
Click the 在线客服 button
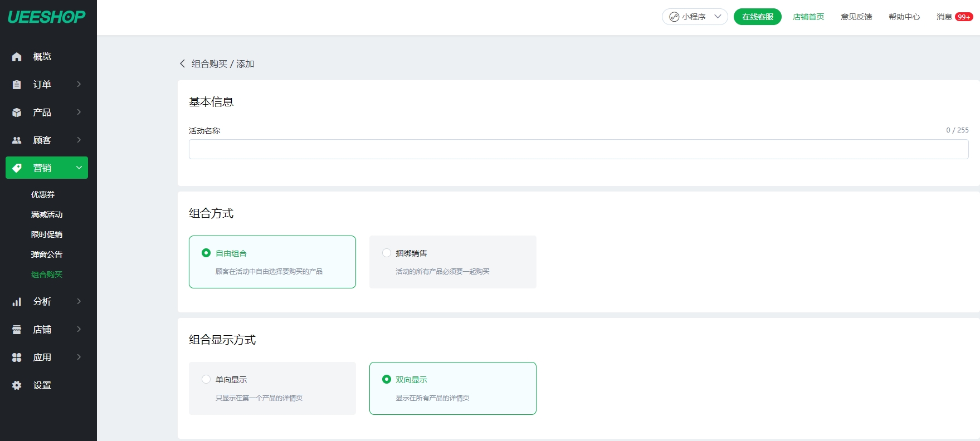(x=758, y=17)
